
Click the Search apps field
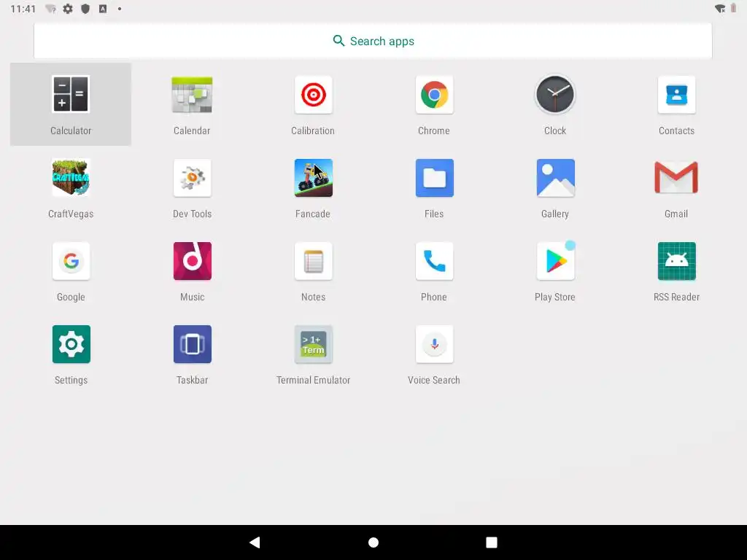pos(373,41)
